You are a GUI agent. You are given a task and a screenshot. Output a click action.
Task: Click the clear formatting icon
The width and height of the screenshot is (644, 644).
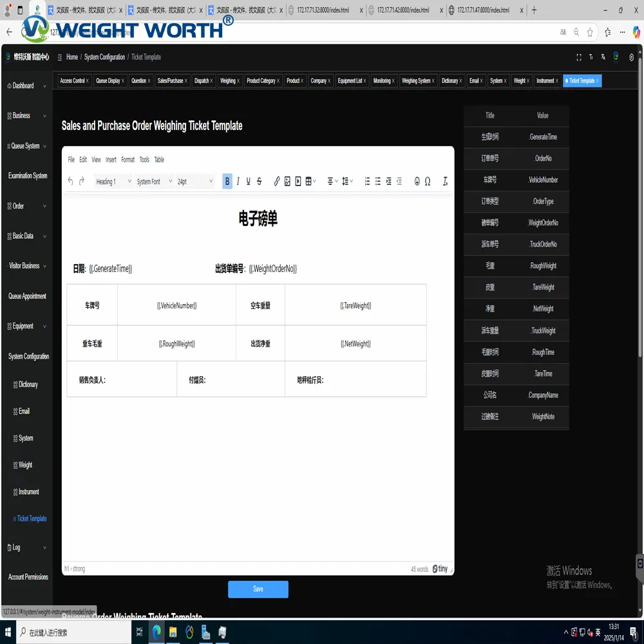[x=445, y=181]
